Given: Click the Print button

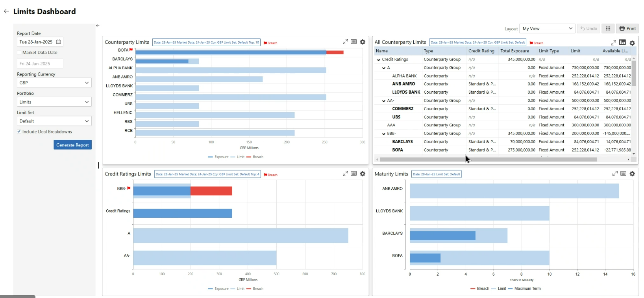Looking at the screenshot, I should point(627,28).
